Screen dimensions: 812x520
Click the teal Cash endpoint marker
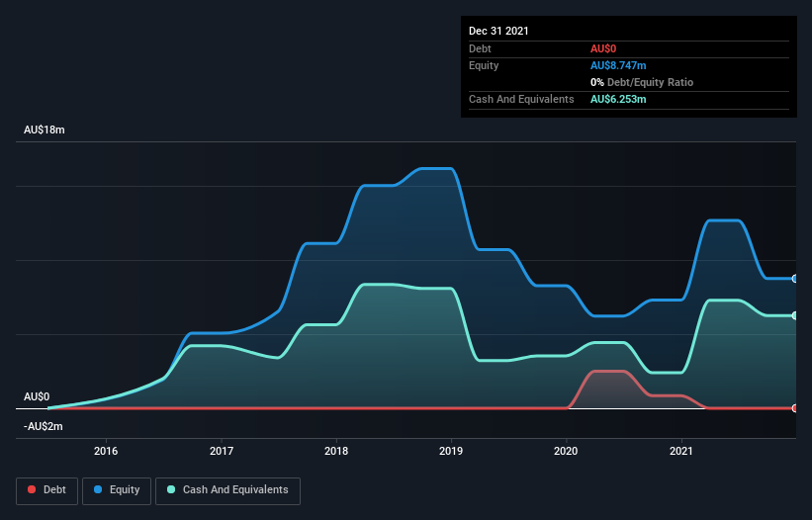(x=795, y=315)
